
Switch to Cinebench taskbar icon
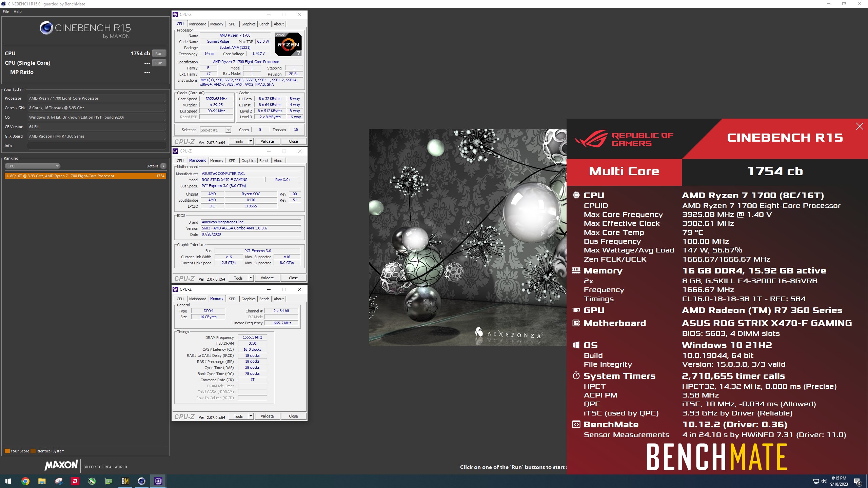142,481
